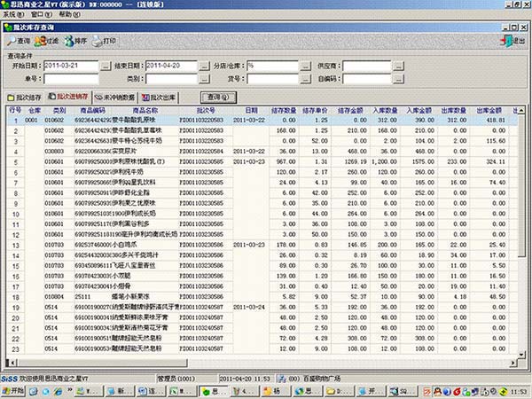Switch to the 批次进销存 tab
The width and height of the screenshot is (532, 399).
68,97
